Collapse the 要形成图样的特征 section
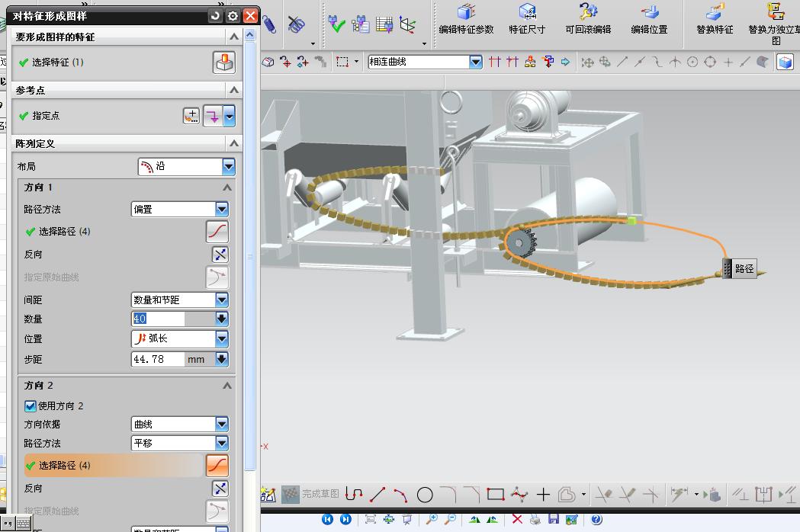The height and width of the screenshot is (532, 800). point(233,37)
